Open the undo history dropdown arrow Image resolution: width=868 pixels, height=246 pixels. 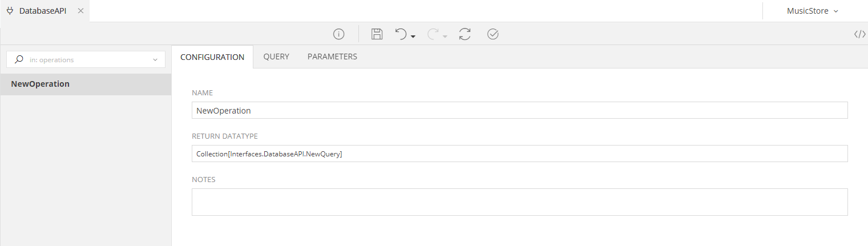click(413, 37)
